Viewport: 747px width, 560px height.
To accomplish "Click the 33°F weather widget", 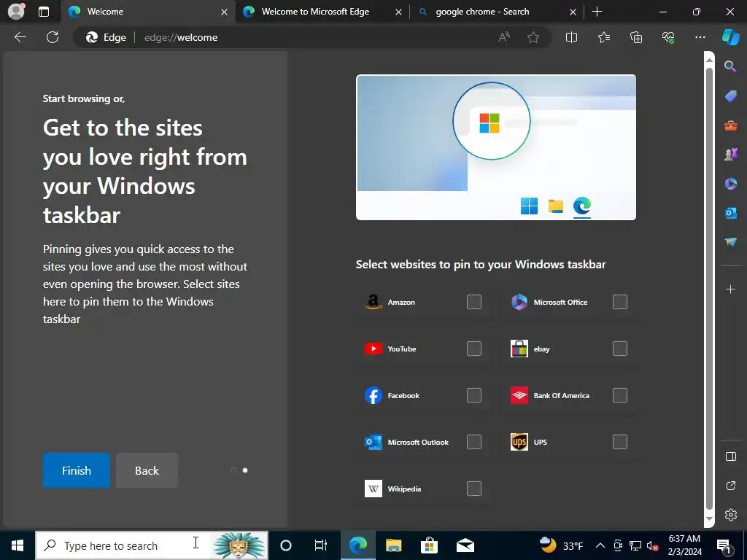I will pos(561,545).
